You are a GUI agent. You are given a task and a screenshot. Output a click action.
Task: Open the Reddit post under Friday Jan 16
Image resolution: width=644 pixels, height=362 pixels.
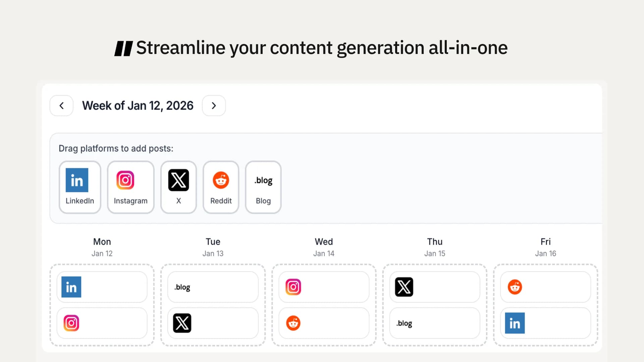pyautogui.click(x=545, y=287)
